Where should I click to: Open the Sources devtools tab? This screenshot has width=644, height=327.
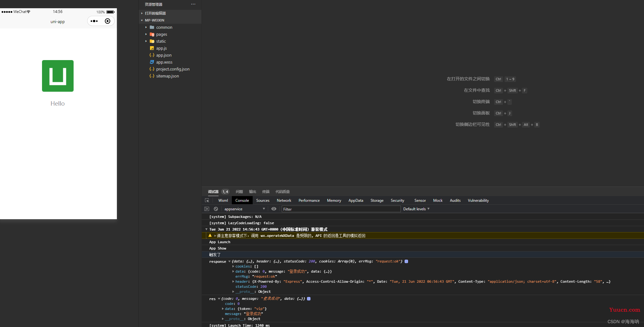coord(263,201)
